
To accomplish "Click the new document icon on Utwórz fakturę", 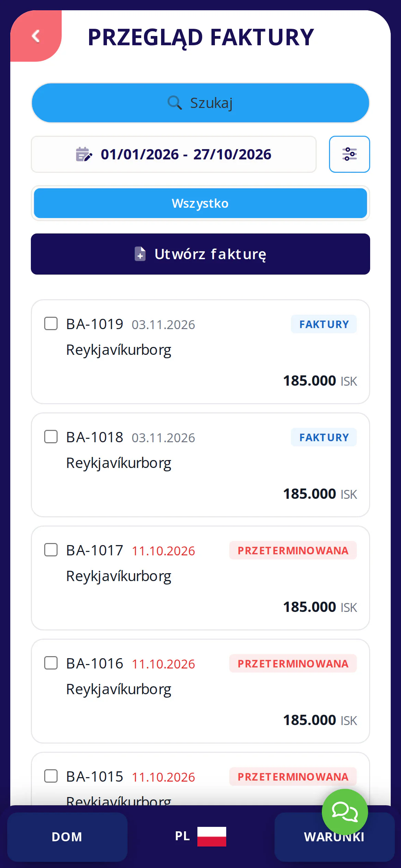I will tap(140, 254).
